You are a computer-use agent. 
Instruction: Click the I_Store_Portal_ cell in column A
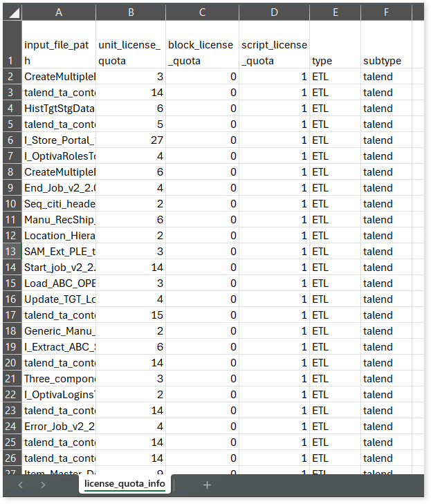pyautogui.click(x=58, y=140)
